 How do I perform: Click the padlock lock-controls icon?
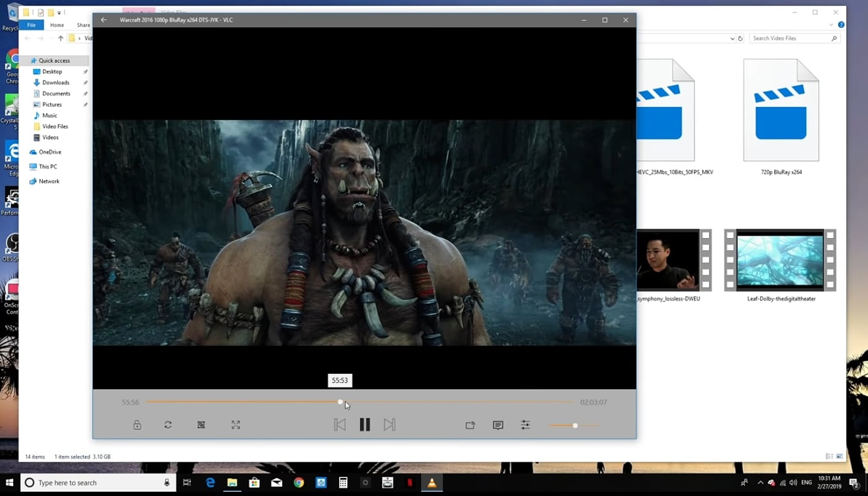(x=137, y=425)
